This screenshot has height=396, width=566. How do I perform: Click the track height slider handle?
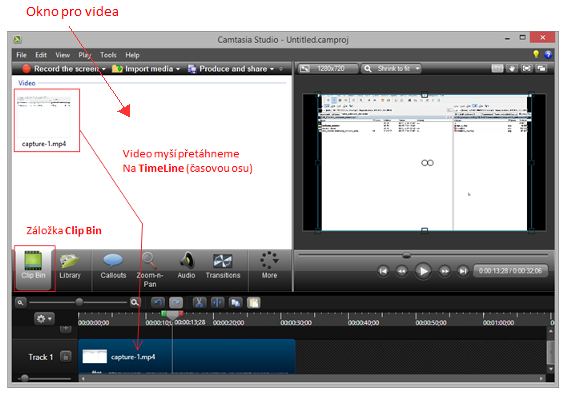25,378
